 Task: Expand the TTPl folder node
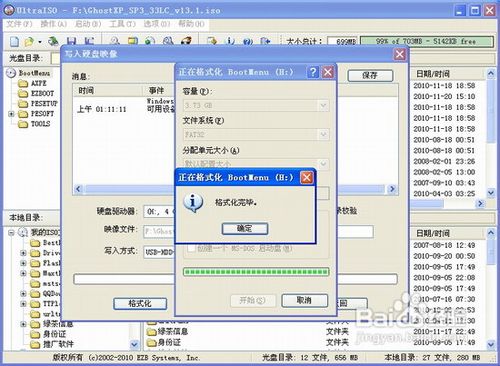click(x=23, y=304)
